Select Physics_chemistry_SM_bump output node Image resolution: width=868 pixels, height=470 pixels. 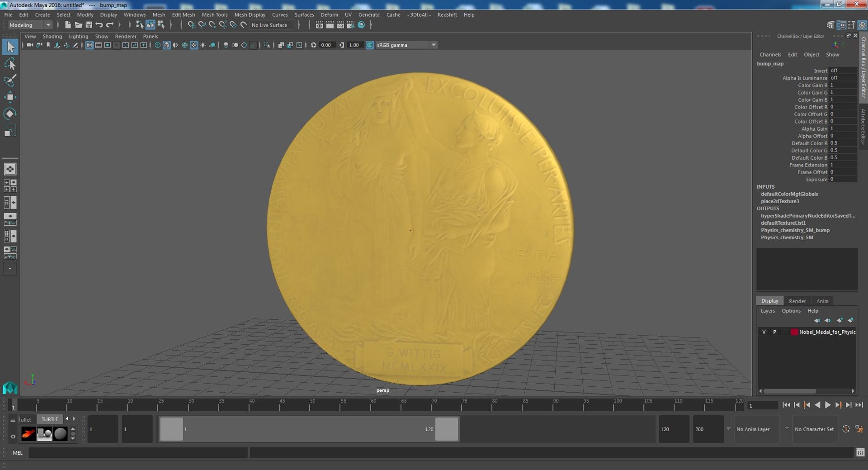(x=795, y=230)
